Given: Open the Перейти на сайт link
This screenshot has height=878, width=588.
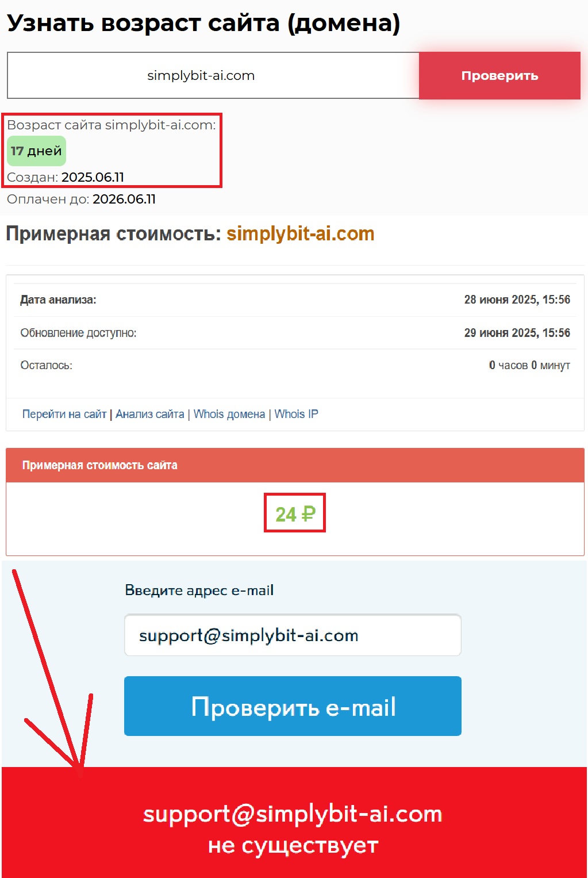Looking at the screenshot, I should coord(64,414).
